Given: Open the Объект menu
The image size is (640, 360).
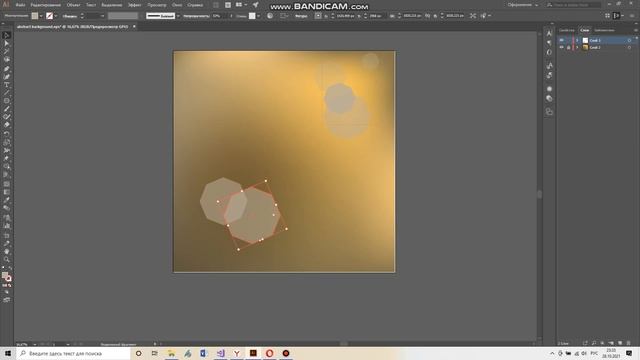Looking at the screenshot, I should coord(73,5).
